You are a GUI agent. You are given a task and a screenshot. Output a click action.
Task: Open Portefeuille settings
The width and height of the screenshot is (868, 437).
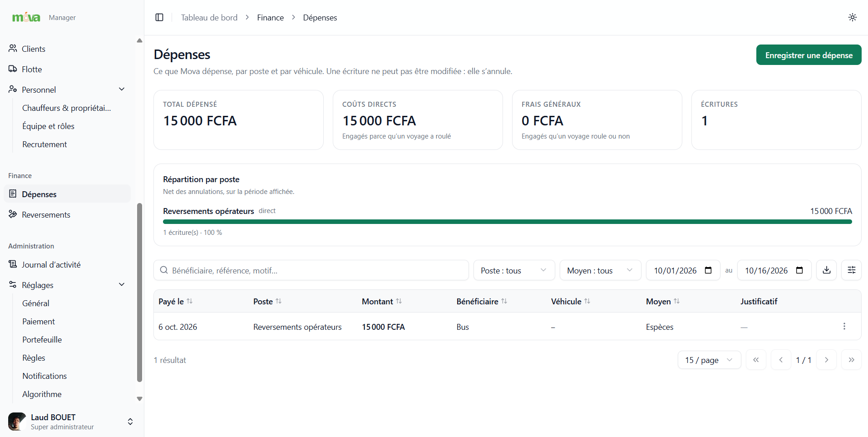42,339
